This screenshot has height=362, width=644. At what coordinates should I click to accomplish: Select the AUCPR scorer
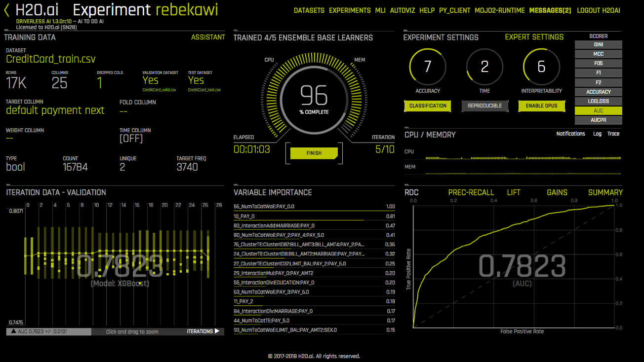[x=599, y=120]
